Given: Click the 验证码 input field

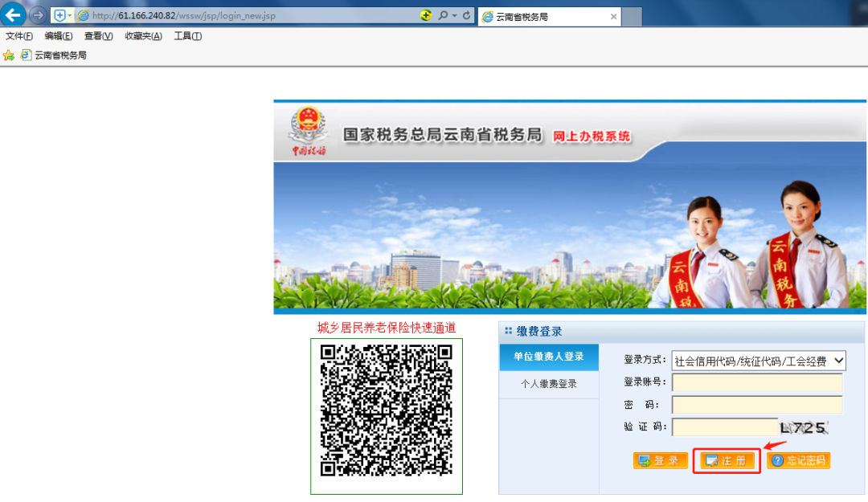Looking at the screenshot, I should coord(725,426).
